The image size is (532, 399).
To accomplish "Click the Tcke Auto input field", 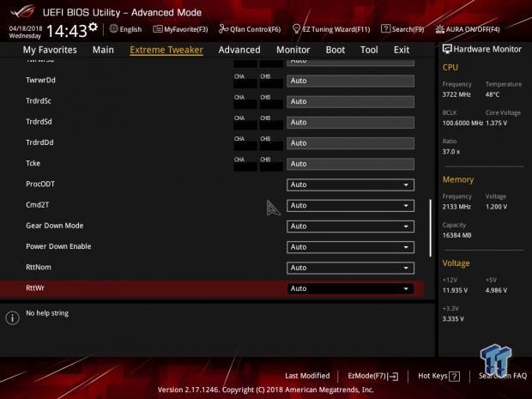I will click(x=350, y=164).
